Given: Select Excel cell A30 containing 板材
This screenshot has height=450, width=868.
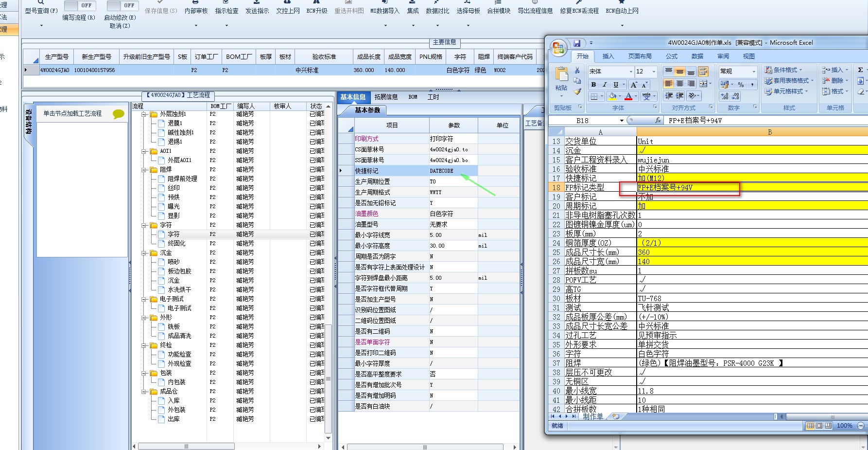Looking at the screenshot, I should point(600,298).
